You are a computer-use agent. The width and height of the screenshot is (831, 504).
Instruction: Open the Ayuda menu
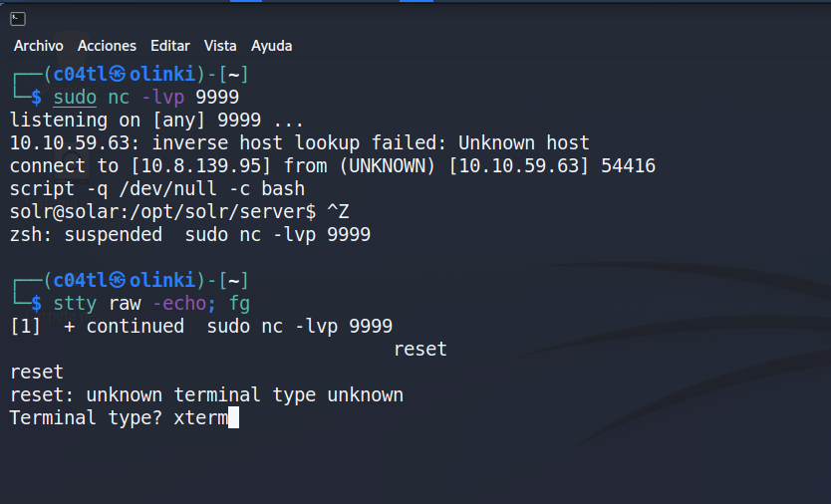click(x=271, y=46)
